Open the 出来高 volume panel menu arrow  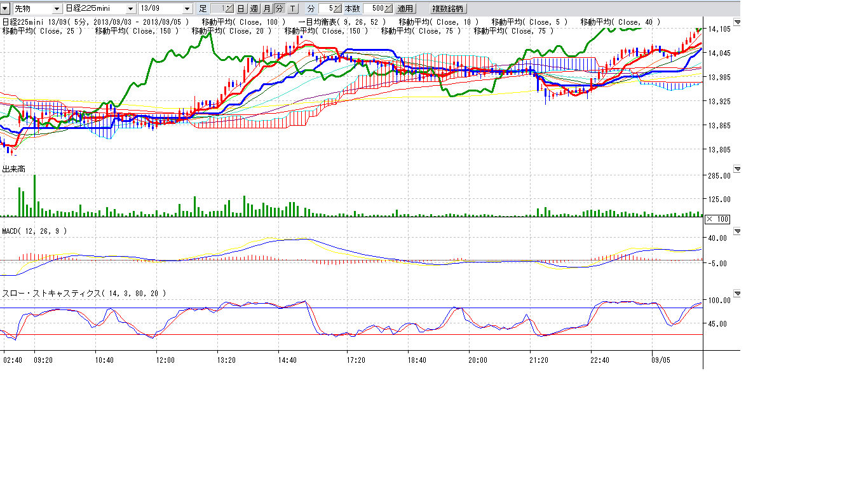click(x=737, y=169)
